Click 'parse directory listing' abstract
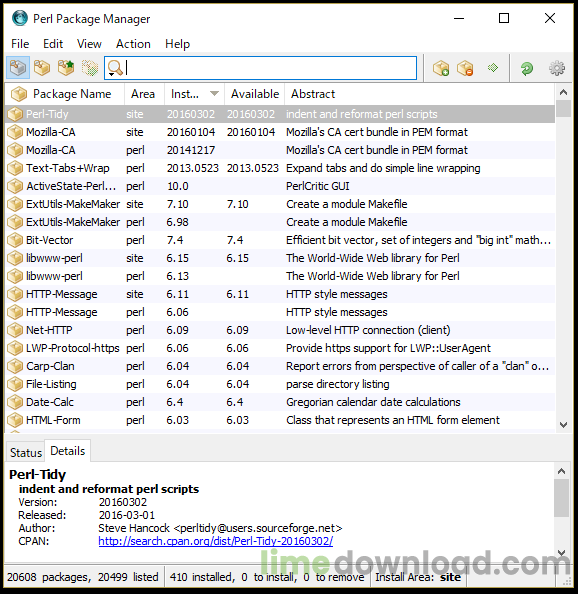The width and height of the screenshot is (578, 594). coord(337,384)
